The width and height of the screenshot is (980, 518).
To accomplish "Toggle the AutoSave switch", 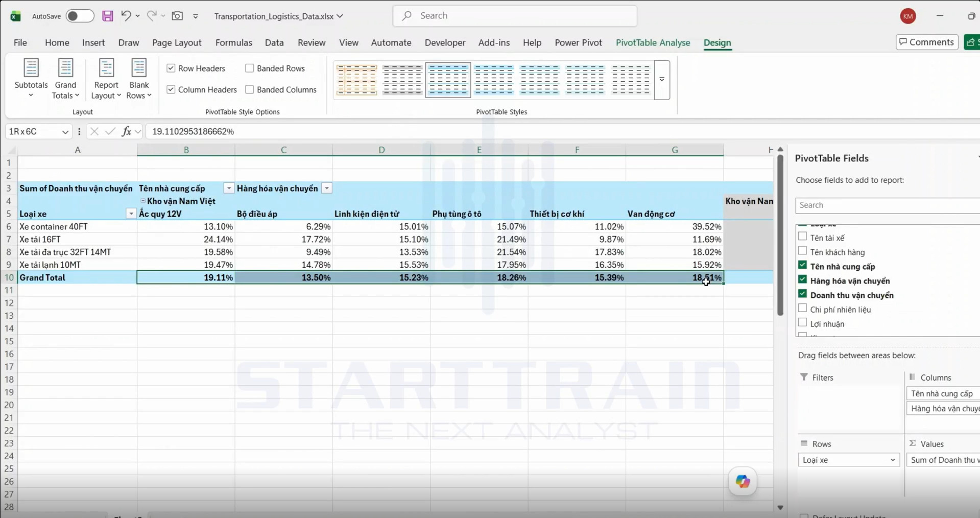I will pyautogui.click(x=80, y=16).
